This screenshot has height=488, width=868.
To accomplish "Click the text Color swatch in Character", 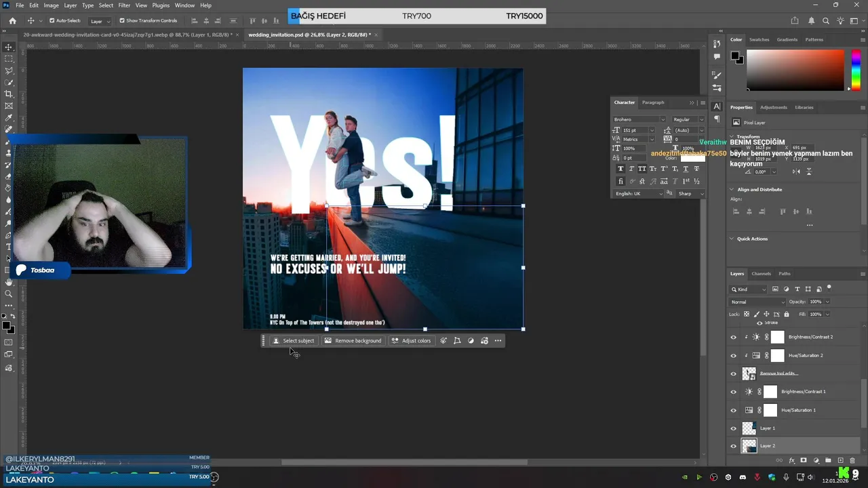I will pos(692,158).
